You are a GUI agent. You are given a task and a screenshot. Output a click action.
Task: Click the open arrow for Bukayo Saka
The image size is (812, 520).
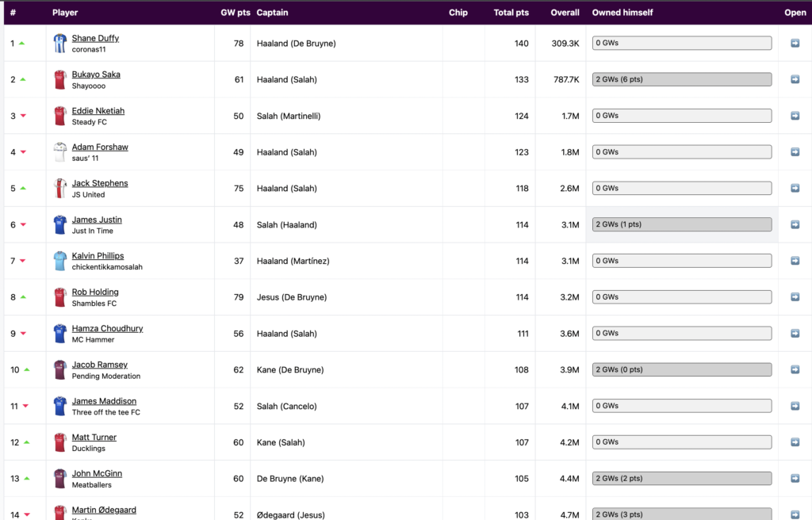795,80
